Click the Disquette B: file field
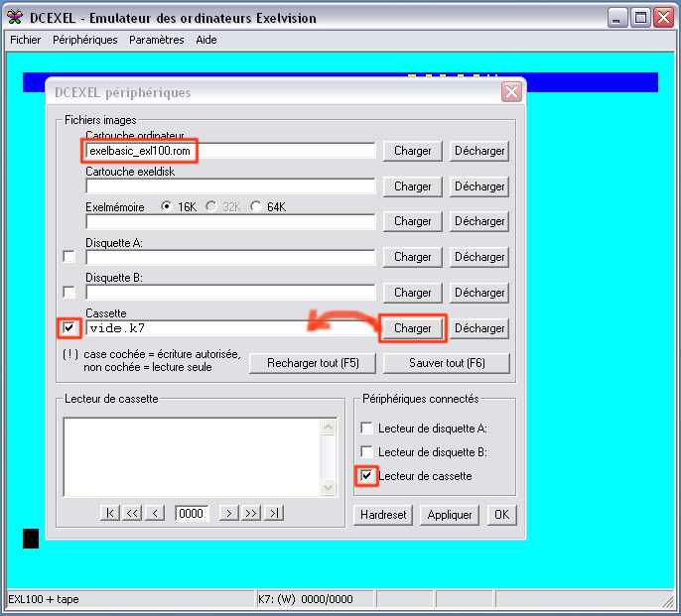 tap(230, 293)
